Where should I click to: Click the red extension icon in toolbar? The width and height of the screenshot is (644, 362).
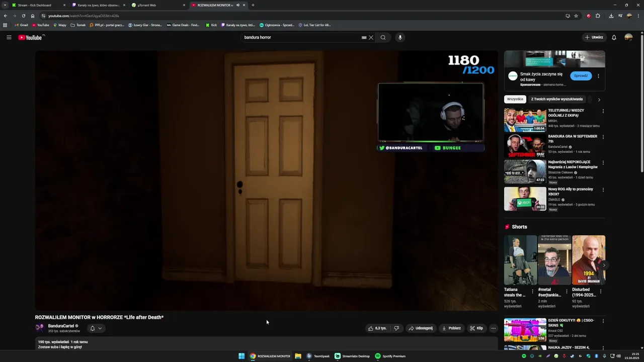(589, 16)
